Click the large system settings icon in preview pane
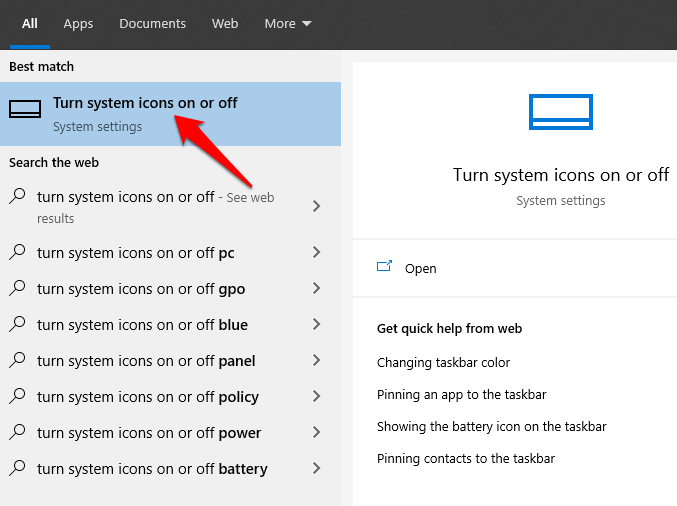677x506 pixels. (x=560, y=112)
